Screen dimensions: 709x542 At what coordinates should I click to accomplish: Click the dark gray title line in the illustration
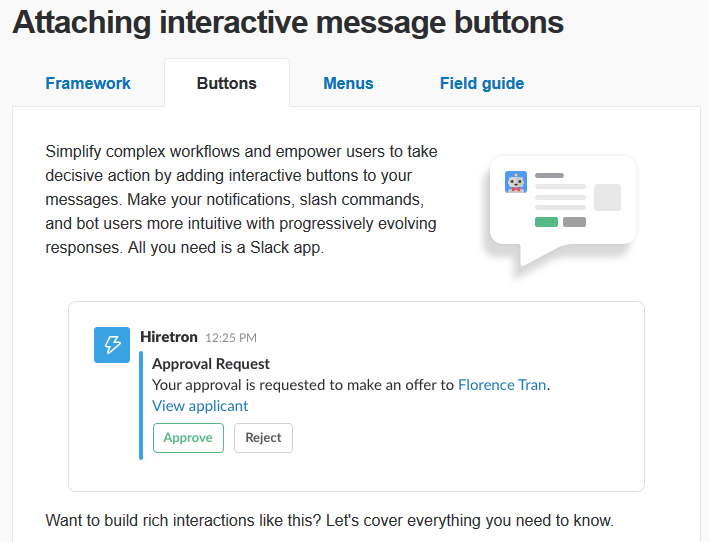click(549, 175)
